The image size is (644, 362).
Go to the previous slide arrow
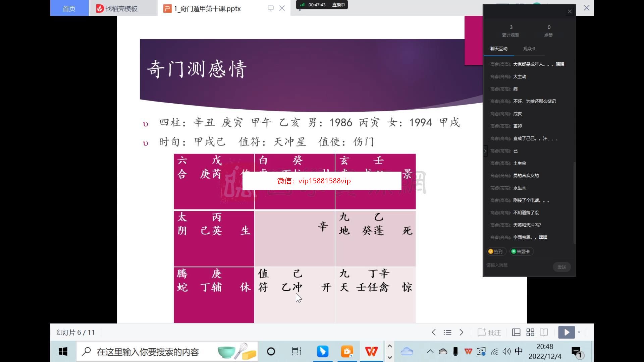(x=434, y=333)
